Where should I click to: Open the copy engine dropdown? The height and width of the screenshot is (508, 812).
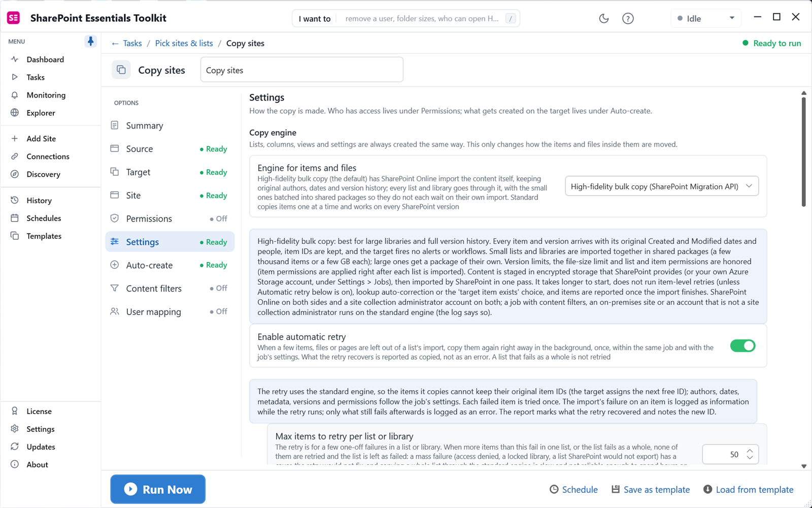(x=662, y=186)
